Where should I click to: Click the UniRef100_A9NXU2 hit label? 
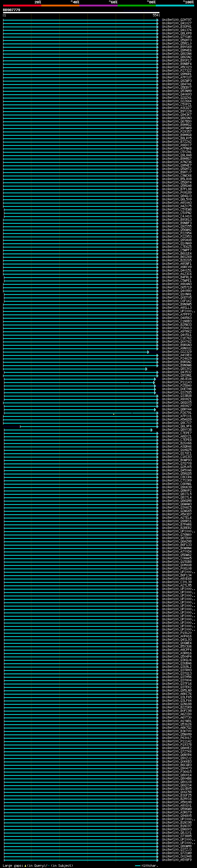pyautogui.click(x=177, y=349)
